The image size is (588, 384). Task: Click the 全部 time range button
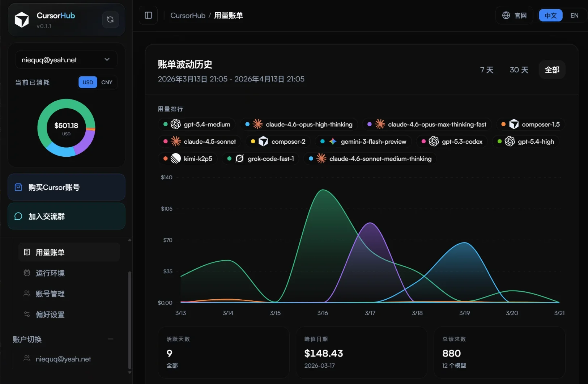[552, 69]
